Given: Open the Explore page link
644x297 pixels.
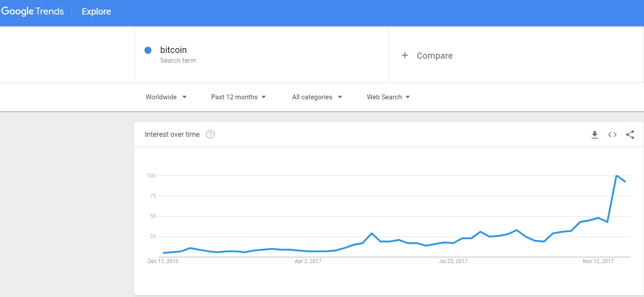Looking at the screenshot, I should [x=96, y=11].
